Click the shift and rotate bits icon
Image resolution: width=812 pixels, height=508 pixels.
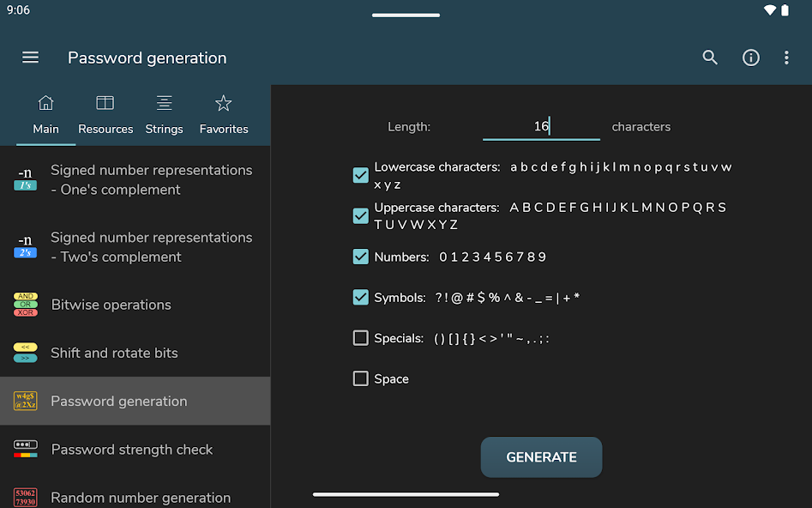click(26, 353)
